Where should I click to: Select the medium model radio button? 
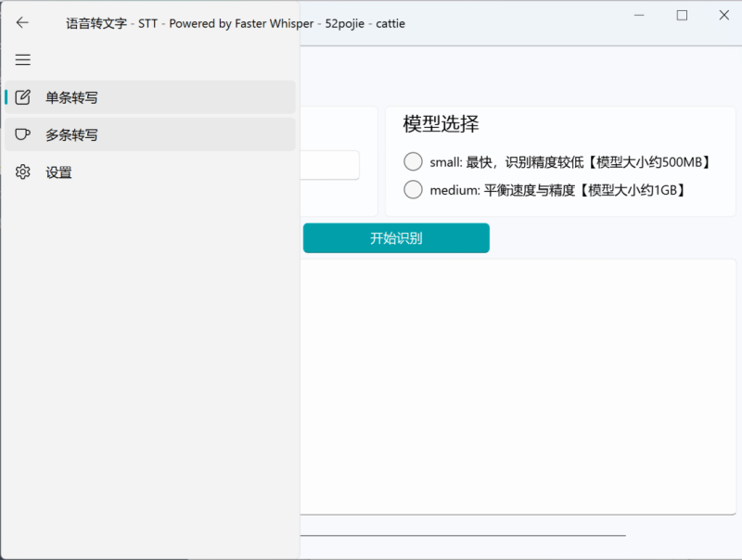[413, 189]
